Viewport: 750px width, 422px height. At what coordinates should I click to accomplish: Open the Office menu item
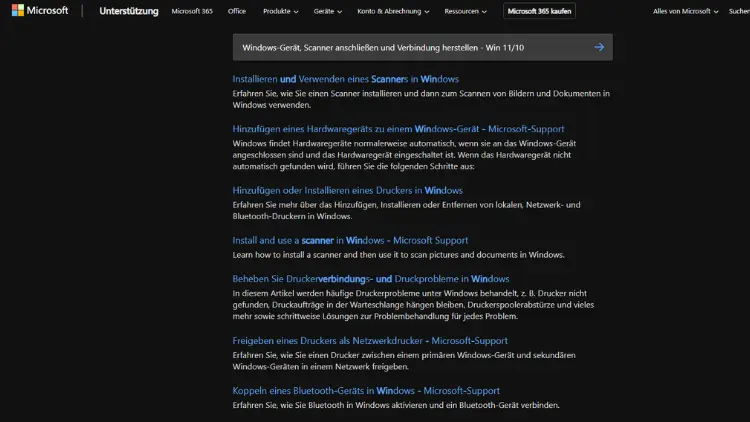[x=237, y=11]
